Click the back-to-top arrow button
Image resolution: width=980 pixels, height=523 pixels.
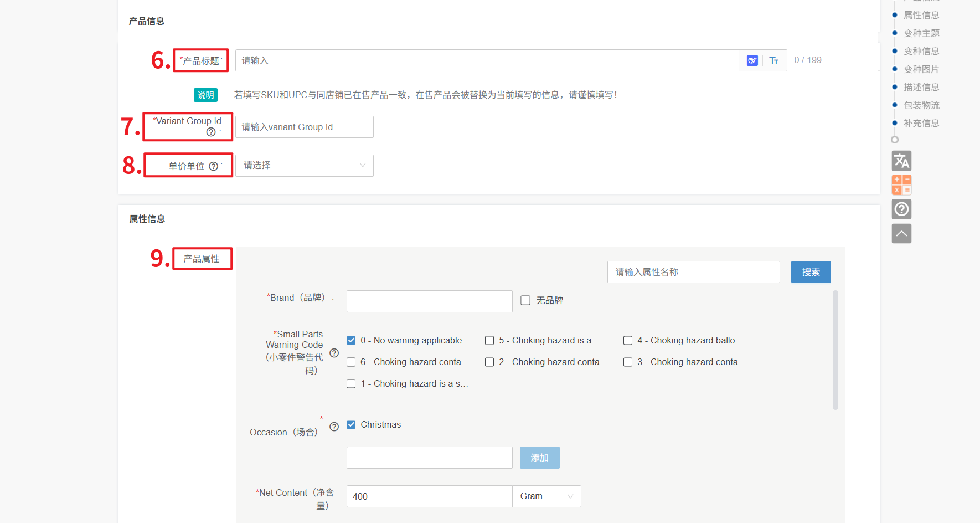click(901, 233)
